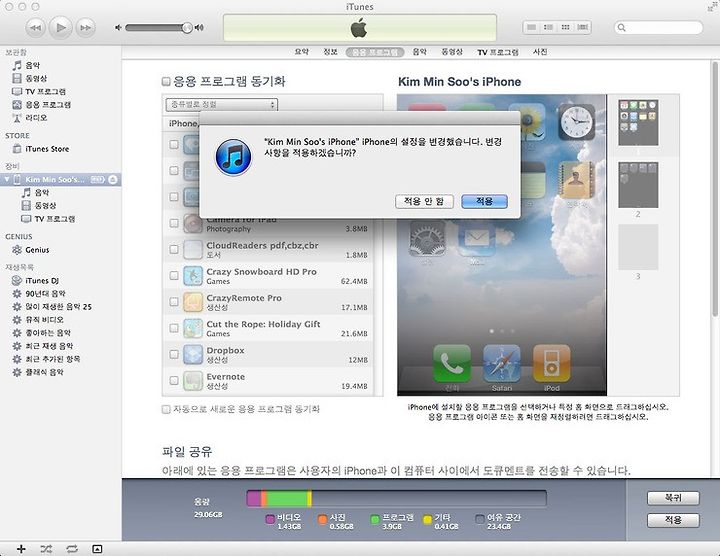Check the CloudReaders pdf,cbz,cbr checkbox

coord(174,249)
